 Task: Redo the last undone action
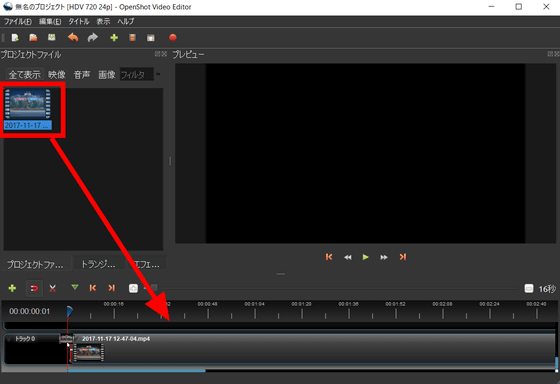tap(93, 37)
